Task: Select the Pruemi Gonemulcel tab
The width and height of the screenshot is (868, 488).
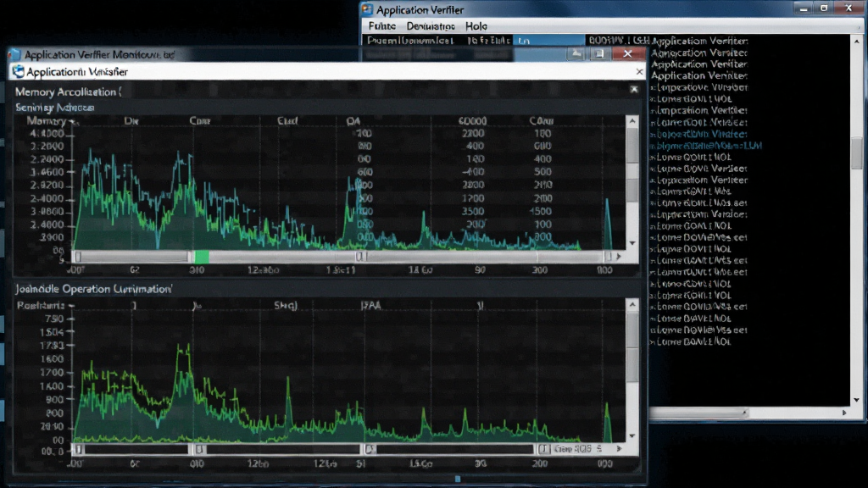Action: click(410, 41)
